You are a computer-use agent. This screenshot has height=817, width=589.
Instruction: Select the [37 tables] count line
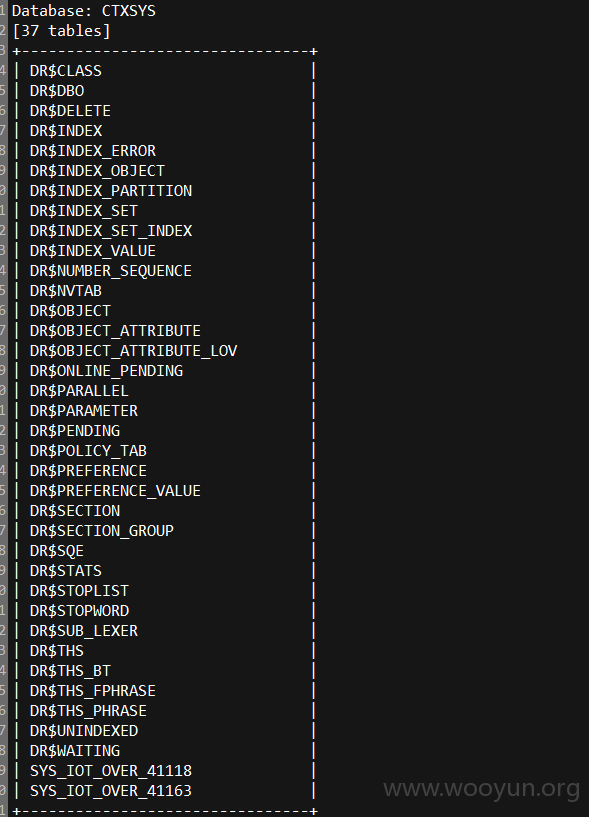61,31
